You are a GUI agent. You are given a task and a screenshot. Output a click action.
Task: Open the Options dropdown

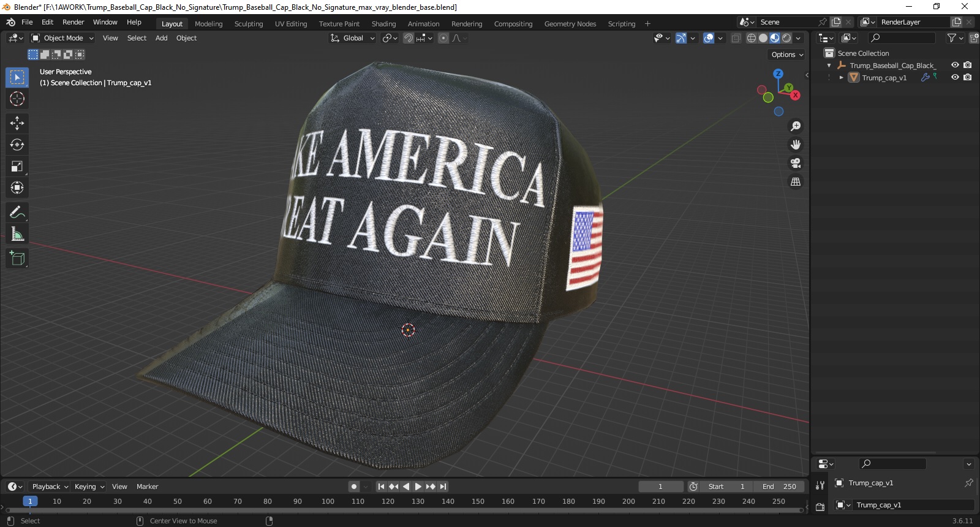(787, 55)
